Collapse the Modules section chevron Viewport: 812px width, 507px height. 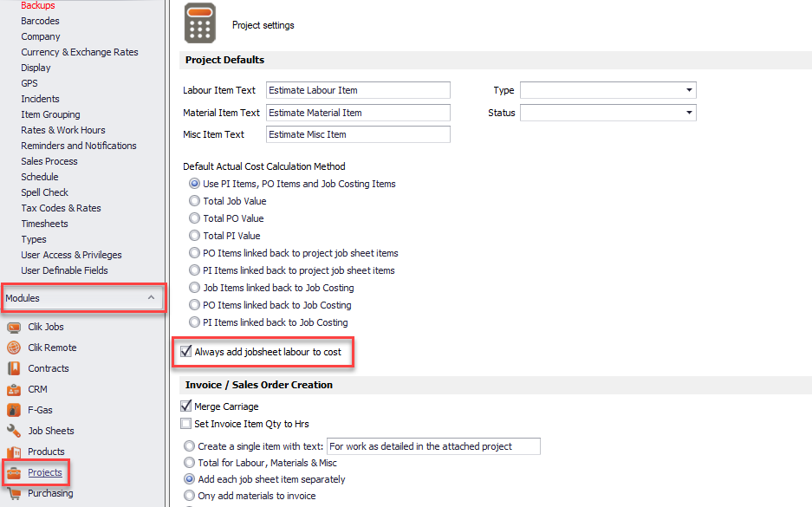point(151,298)
